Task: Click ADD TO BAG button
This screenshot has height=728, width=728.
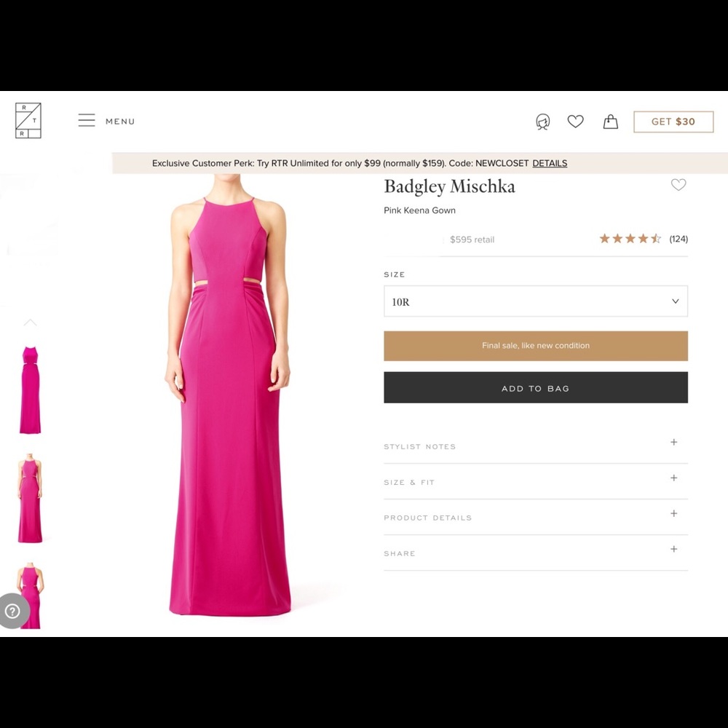Action: (535, 387)
